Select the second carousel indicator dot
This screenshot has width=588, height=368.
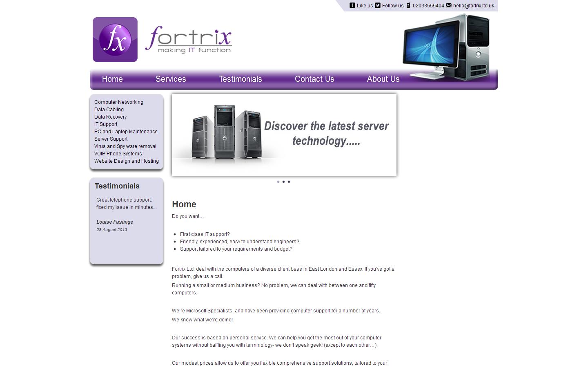click(x=284, y=182)
